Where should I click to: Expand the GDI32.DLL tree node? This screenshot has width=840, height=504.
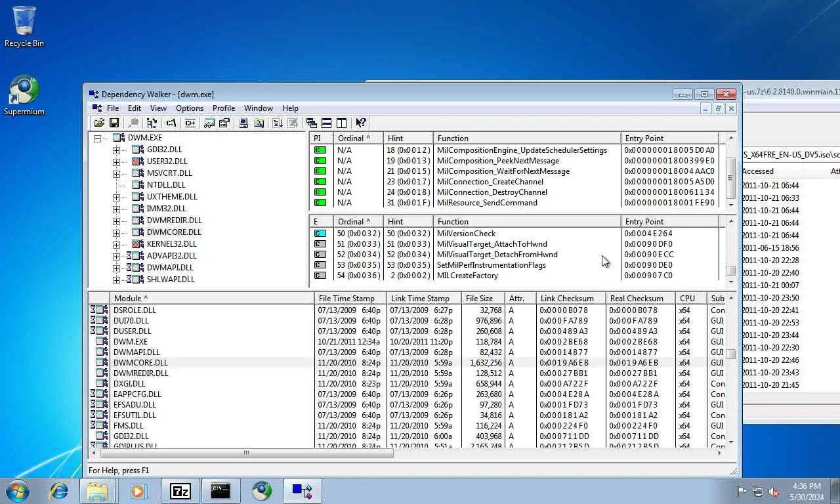point(117,150)
